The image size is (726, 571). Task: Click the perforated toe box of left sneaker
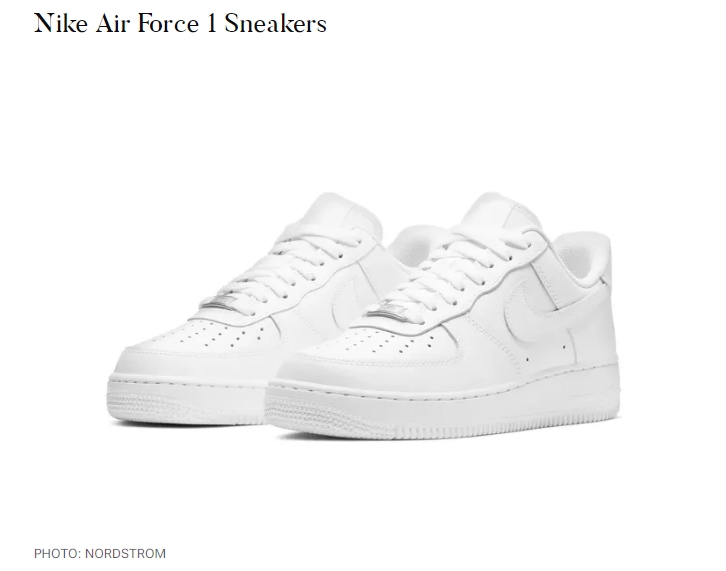click(x=222, y=335)
